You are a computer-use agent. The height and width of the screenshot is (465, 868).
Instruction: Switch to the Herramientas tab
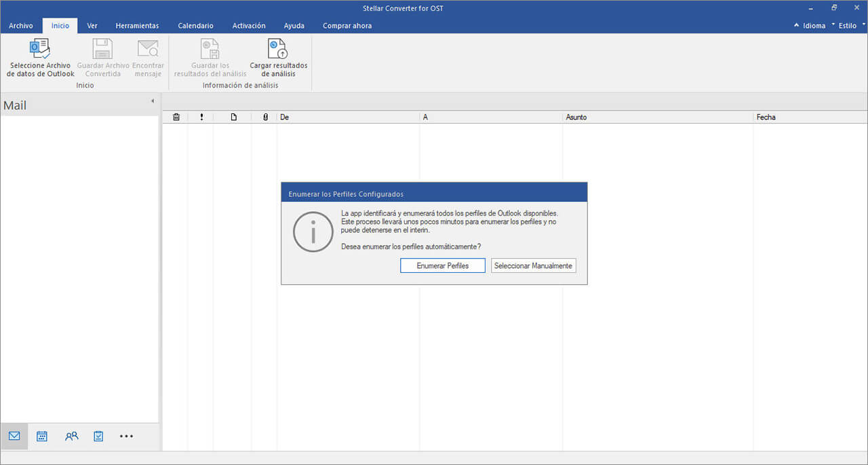(137, 26)
